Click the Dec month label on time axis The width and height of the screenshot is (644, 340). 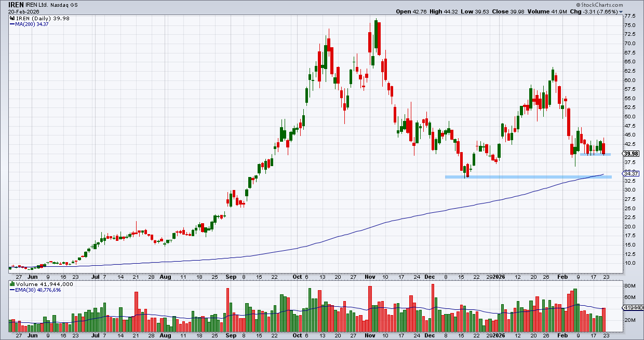[430, 277]
